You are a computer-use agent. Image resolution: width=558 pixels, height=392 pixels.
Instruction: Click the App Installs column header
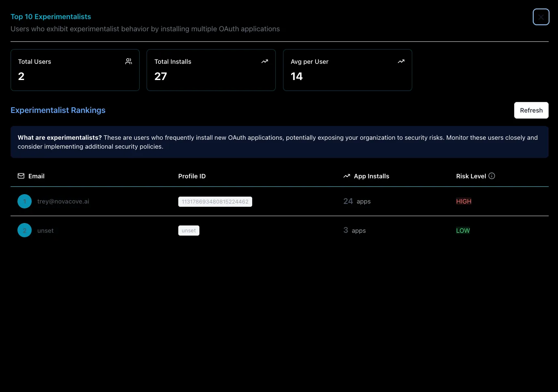tap(371, 176)
